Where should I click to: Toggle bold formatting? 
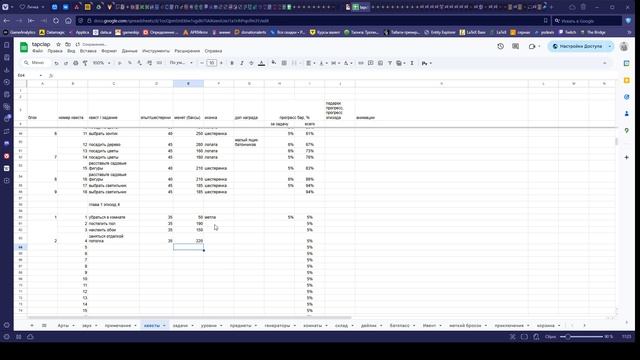pos(232,63)
